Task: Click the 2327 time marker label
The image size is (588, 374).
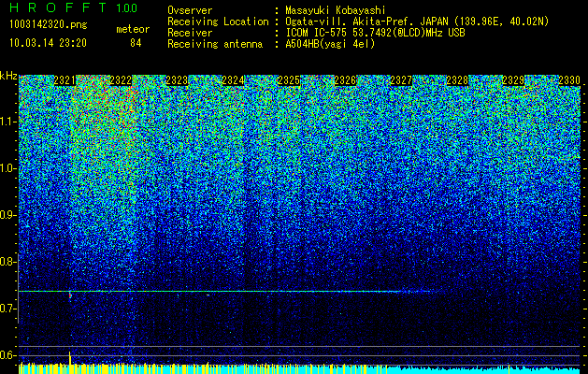Action: (x=401, y=80)
